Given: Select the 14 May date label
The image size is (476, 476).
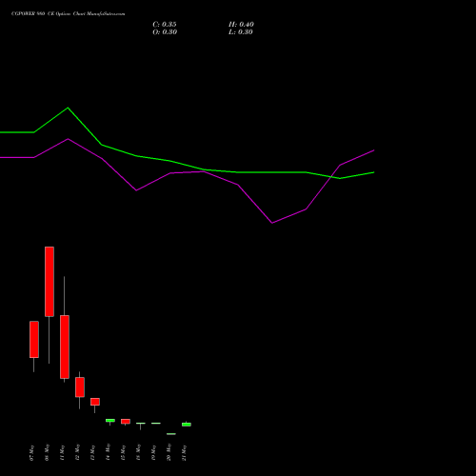Looking at the screenshot, I should (108, 453).
